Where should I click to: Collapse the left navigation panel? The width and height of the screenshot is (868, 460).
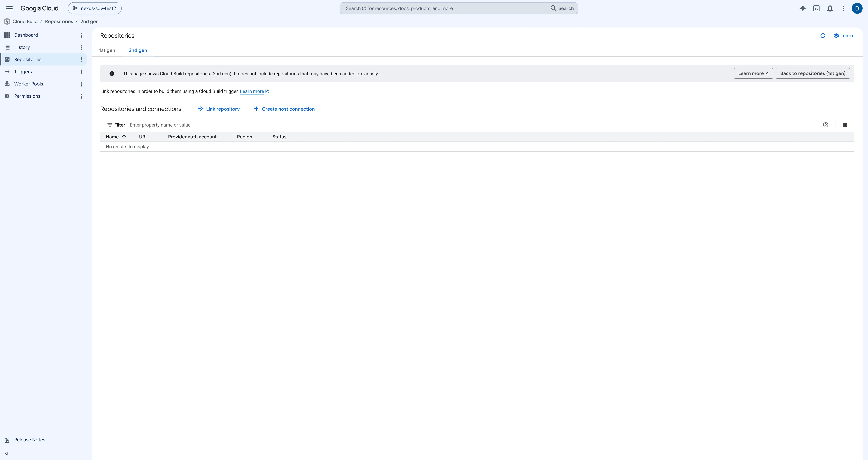click(6, 453)
